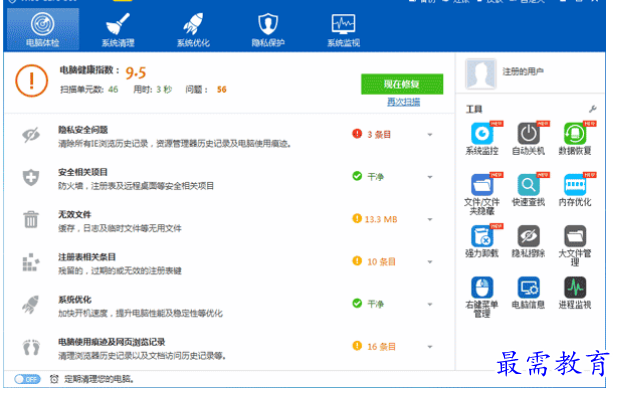Open the 隐私保护 tab

tap(268, 30)
